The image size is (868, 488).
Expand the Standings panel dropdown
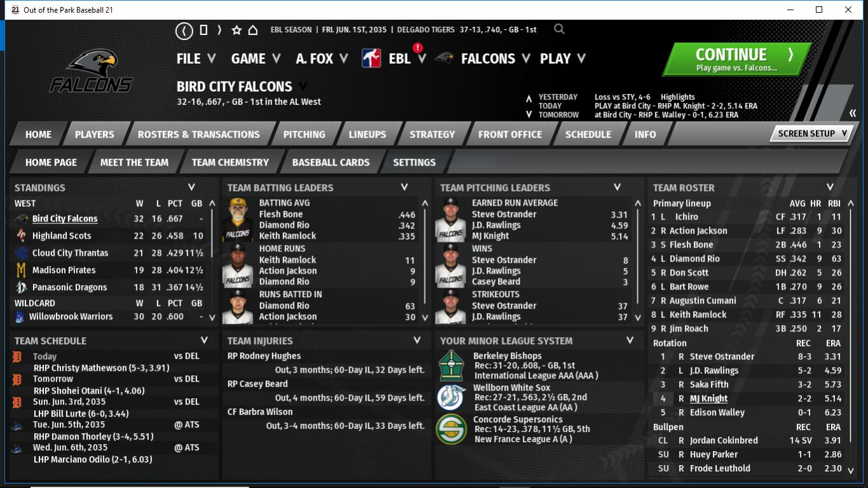point(191,188)
